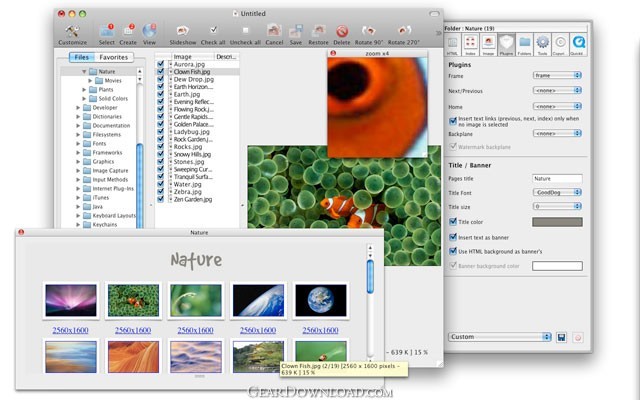Switch to the Favorites tab

pos(113,57)
